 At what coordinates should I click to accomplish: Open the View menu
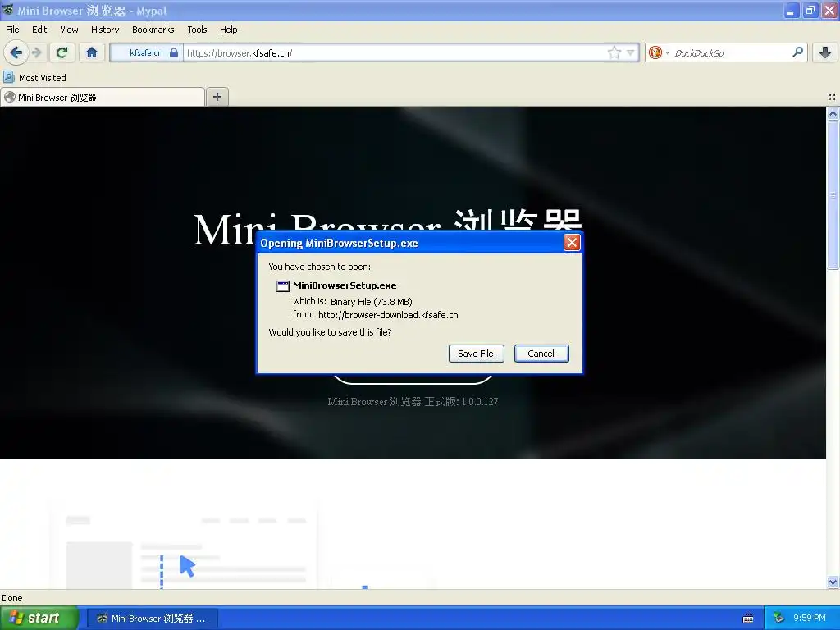pyautogui.click(x=69, y=30)
